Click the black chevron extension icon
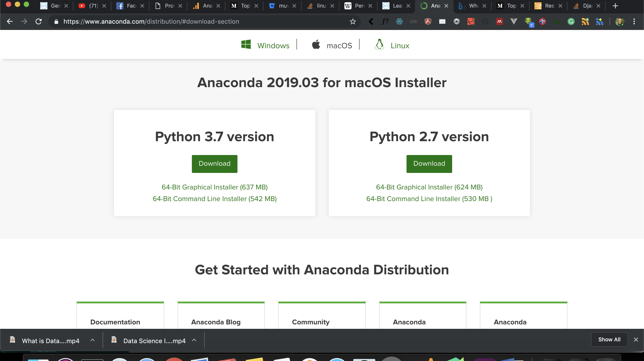The width and height of the screenshot is (644, 361). pyautogui.click(x=371, y=21)
